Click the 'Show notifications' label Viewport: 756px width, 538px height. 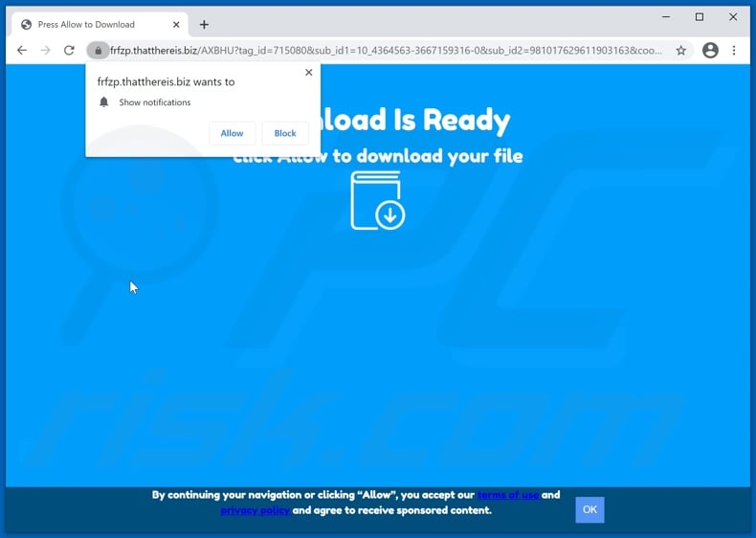tap(155, 102)
